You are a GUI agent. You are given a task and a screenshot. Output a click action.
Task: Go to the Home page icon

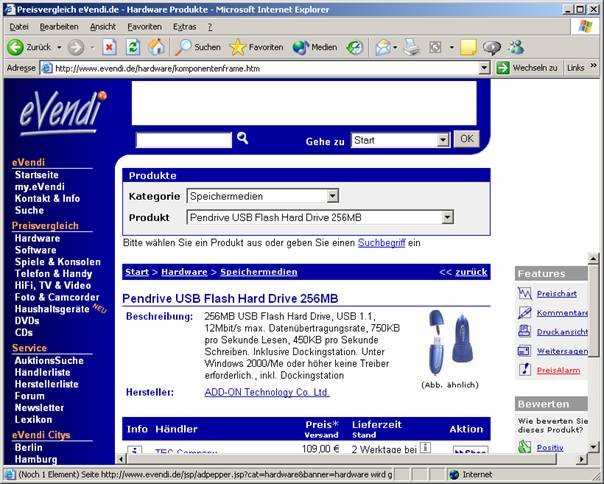[x=156, y=47]
